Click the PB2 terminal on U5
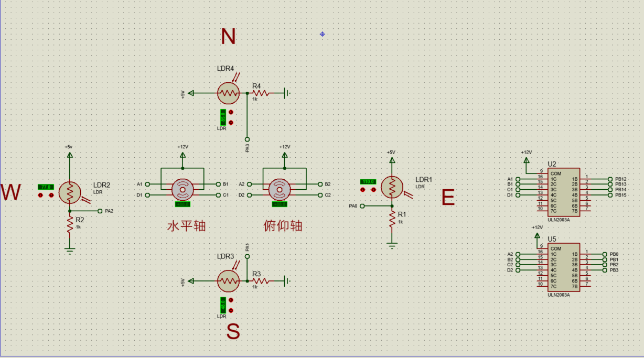644x358 pixels. 605,265
